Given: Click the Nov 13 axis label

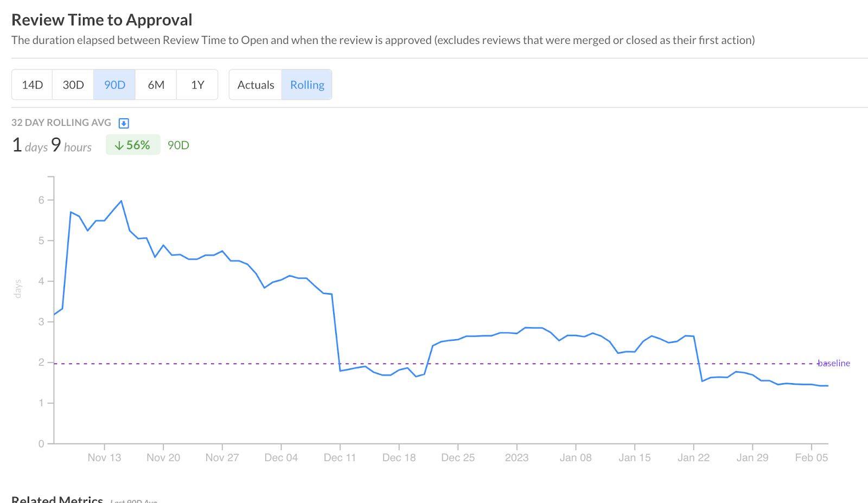Looking at the screenshot, I should tap(104, 457).
